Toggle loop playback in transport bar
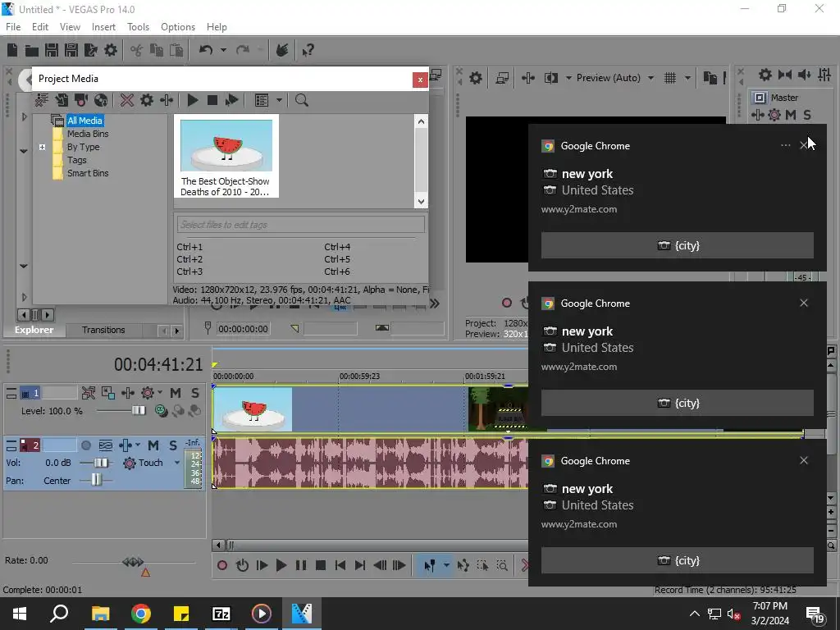The height and width of the screenshot is (630, 840). pyautogui.click(x=242, y=565)
